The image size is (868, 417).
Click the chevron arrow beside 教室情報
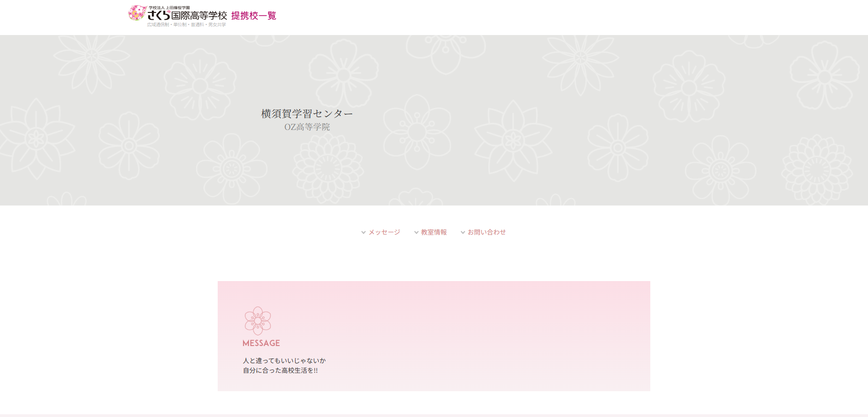coord(417,233)
